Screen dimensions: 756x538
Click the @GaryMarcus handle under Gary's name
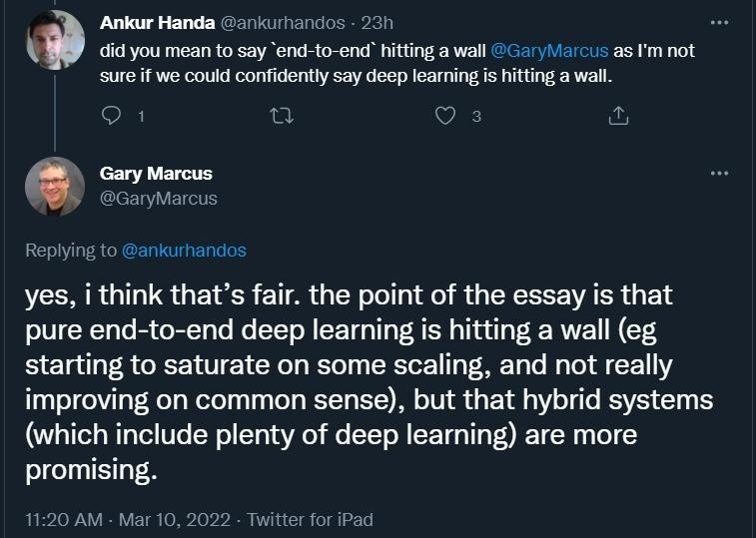point(158,198)
